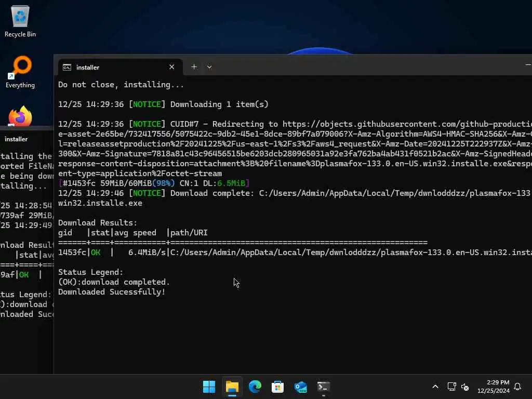This screenshot has height=399, width=532.
Task: Open the muted volume tray icon
Action: point(465,387)
